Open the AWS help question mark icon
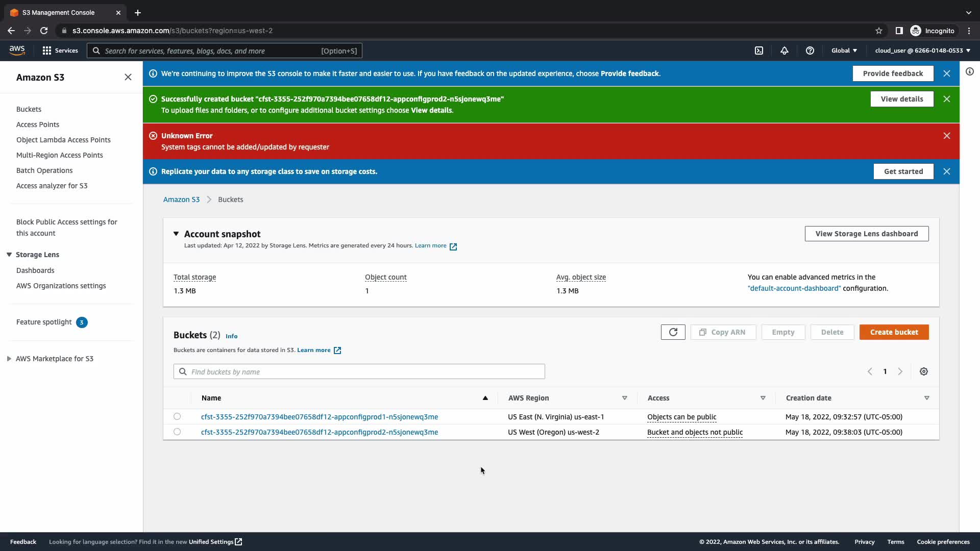 810,51
